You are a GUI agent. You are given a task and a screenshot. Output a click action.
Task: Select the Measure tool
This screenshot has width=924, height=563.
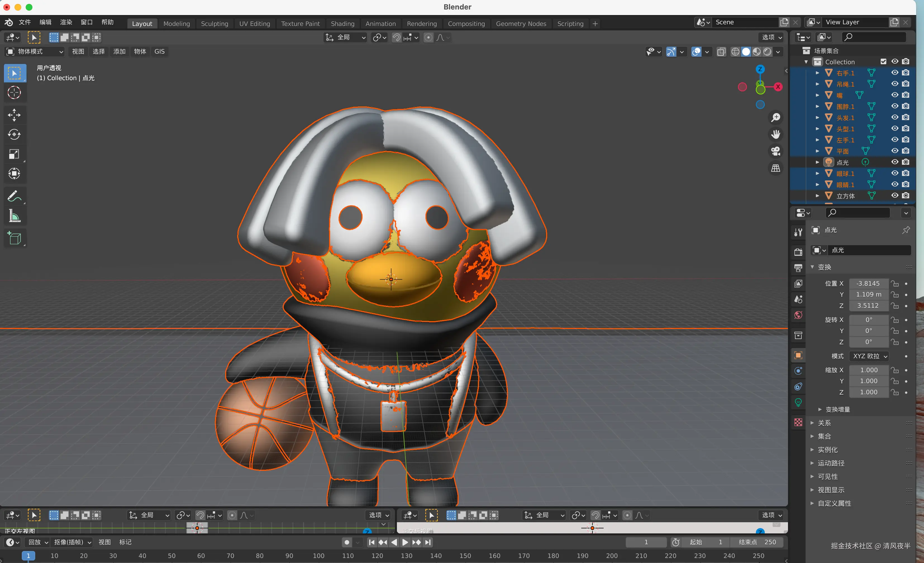(14, 216)
